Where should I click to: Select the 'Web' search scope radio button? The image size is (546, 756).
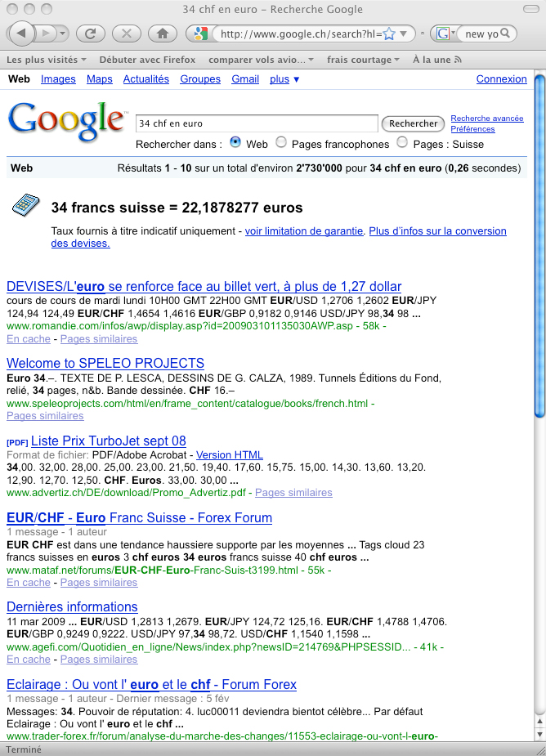pyautogui.click(x=235, y=142)
